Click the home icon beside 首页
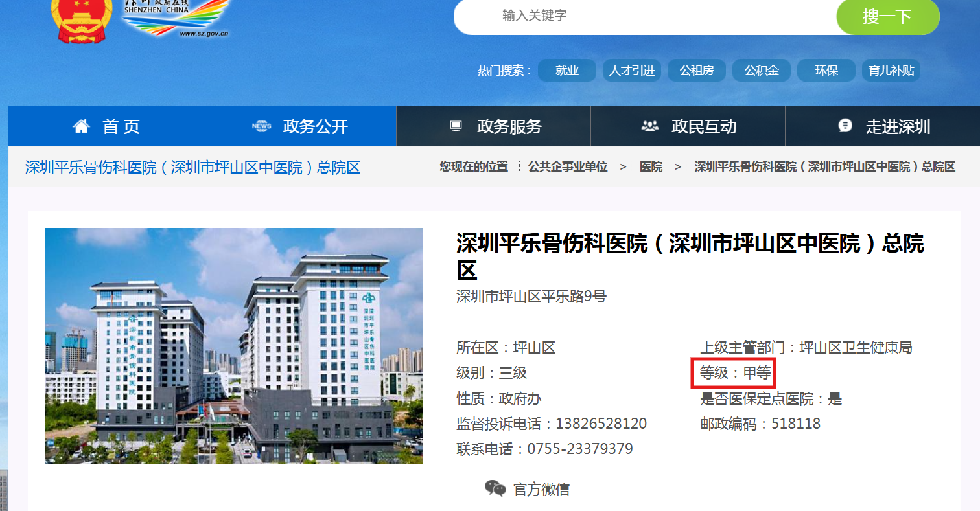980x511 pixels. pos(81,126)
